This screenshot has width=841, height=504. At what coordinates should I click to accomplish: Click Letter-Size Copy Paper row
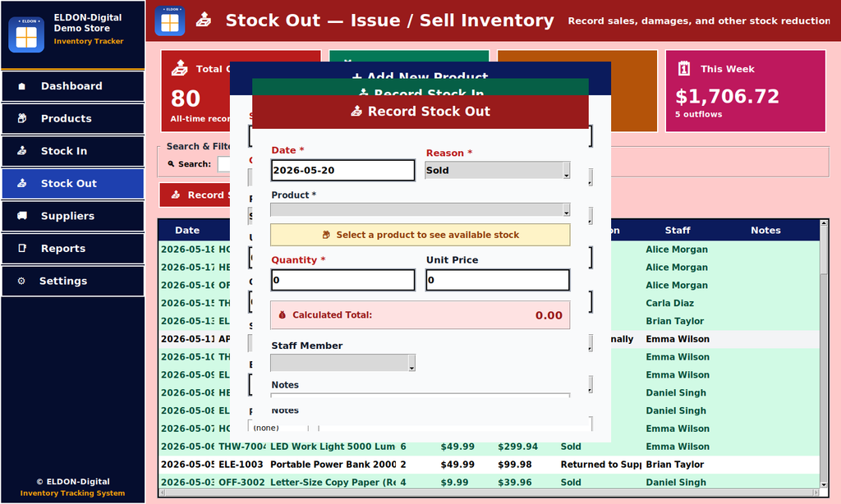[489, 482]
